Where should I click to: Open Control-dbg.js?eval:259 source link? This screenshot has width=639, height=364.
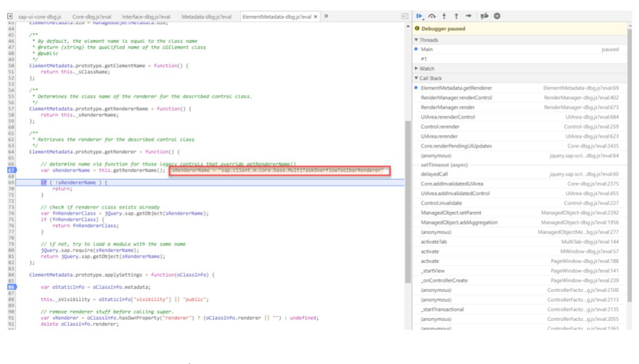[x=592, y=127]
